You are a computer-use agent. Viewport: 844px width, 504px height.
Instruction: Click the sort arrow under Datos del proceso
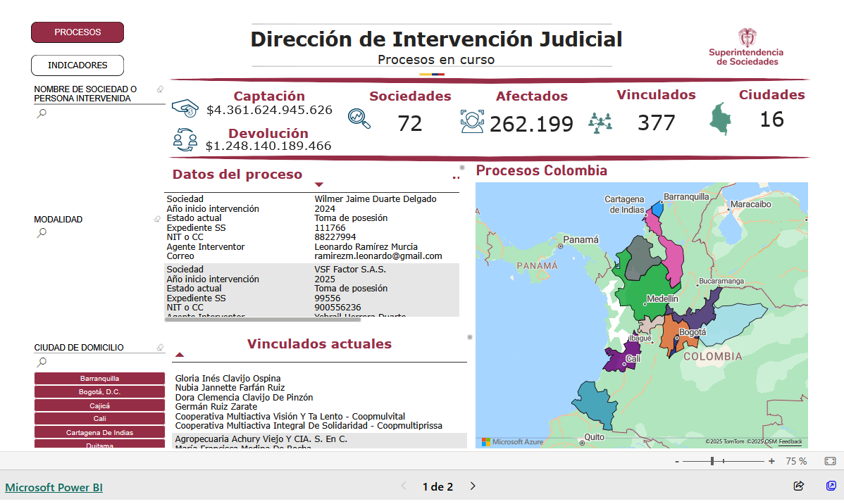click(x=318, y=184)
